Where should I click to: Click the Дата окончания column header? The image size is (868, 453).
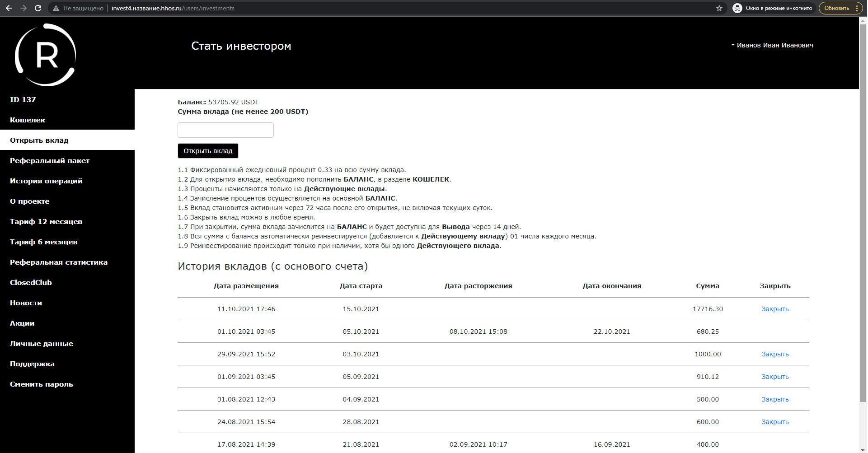612,286
